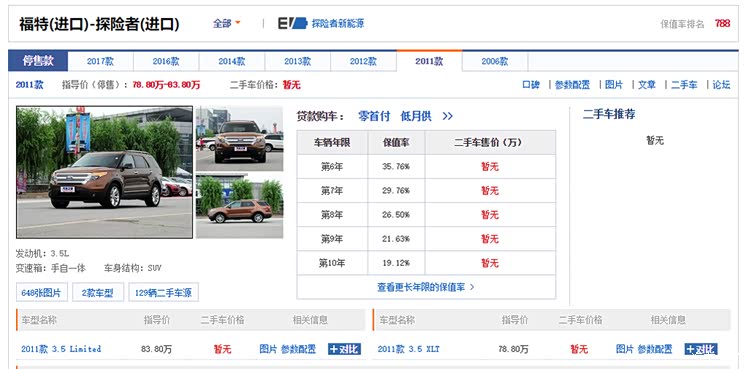Open the 图片 link in header row
Viewport: 744px width, 369px height.
[x=614, y=85]
